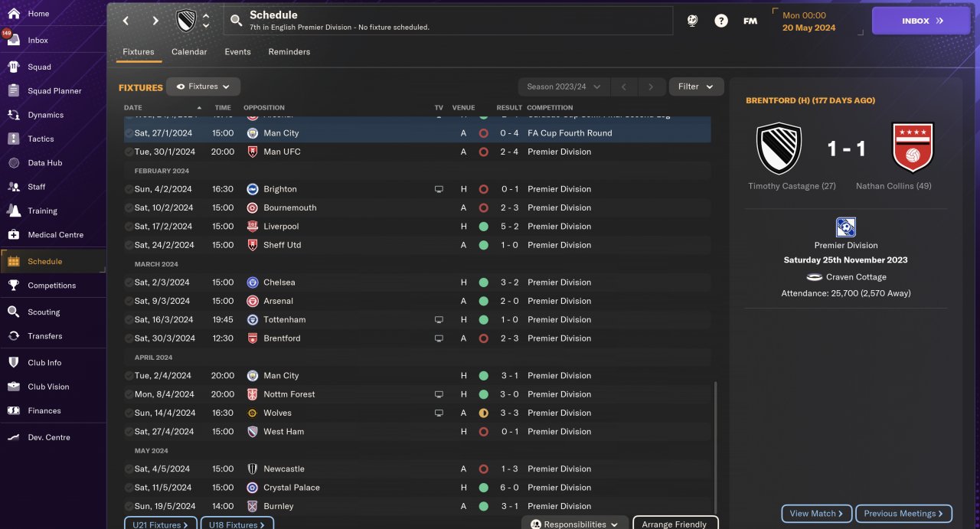Expand the Fixtures view dropdown
Image resolution: width=980 pixels, height=529 pixels.
204,87
